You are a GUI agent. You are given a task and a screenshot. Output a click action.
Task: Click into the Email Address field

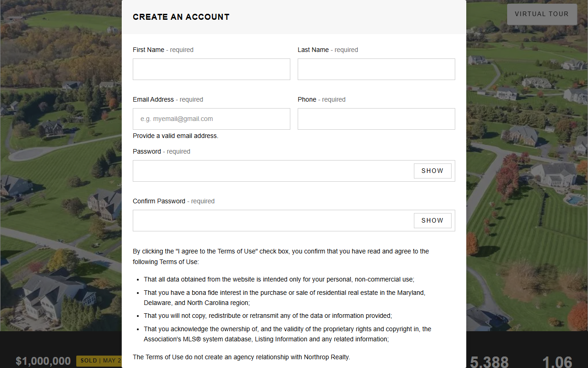(x=211, y=119)
